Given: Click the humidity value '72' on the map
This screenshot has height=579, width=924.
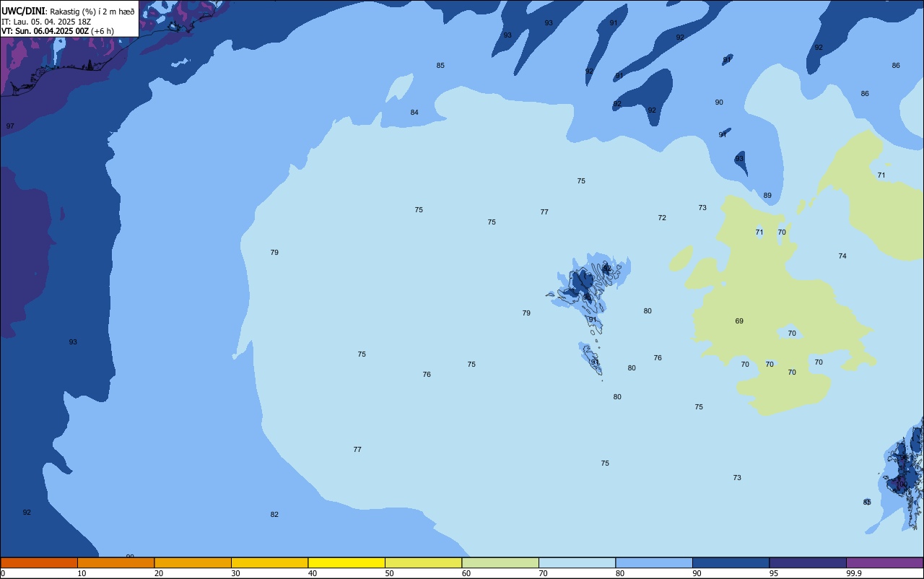Looking at the screenshot, I should 662,218.
